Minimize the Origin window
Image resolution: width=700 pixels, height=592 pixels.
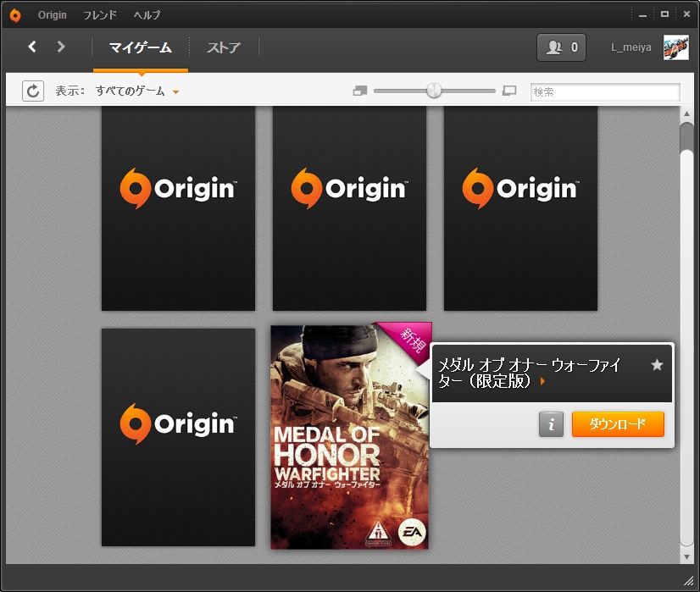(x=642, y=15)
